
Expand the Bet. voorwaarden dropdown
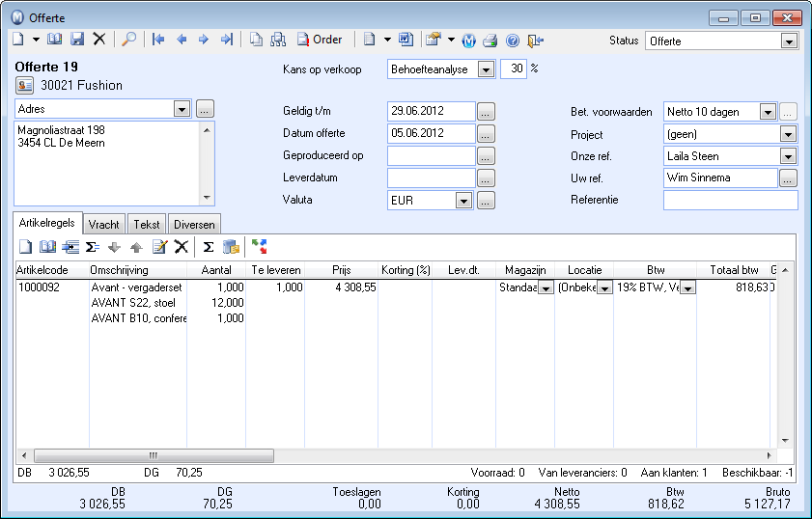point(768,112)
